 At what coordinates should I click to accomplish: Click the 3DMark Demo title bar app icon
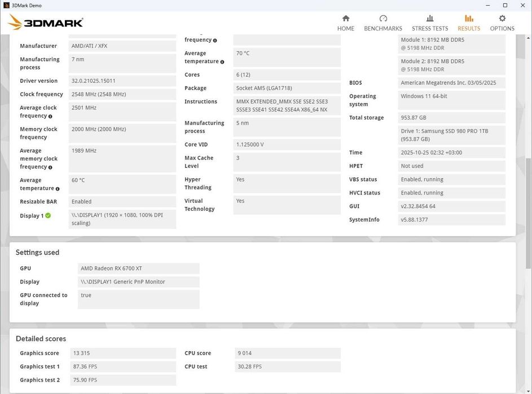(x=6, y=6)
